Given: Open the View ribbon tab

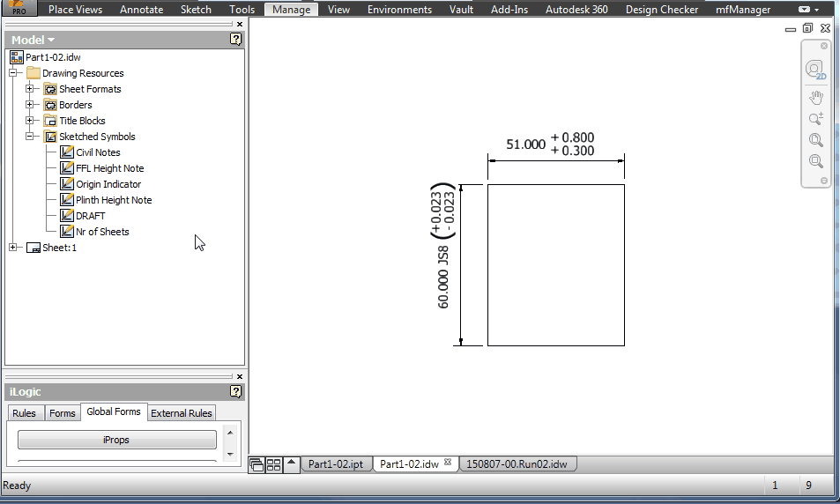Looking at the screenshot, I should click(338, 9).
